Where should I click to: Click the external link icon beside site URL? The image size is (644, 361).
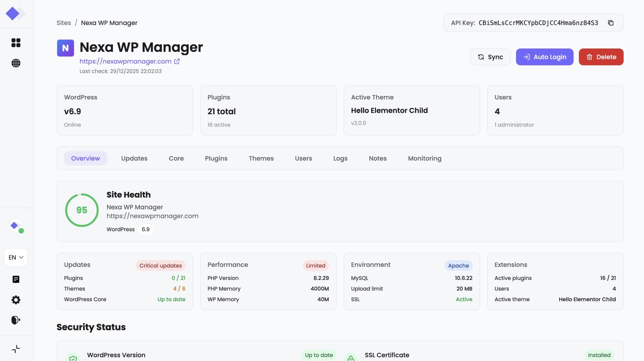(x=177, y=61)
